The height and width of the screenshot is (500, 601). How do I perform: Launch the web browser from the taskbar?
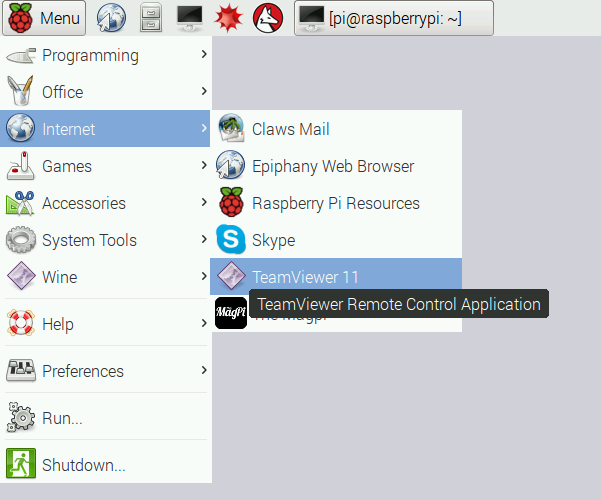[x=111, y=18]
